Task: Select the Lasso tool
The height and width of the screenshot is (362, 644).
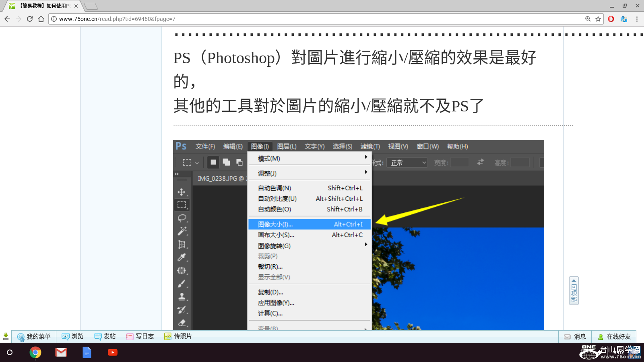Action: [x=182, y=218]
